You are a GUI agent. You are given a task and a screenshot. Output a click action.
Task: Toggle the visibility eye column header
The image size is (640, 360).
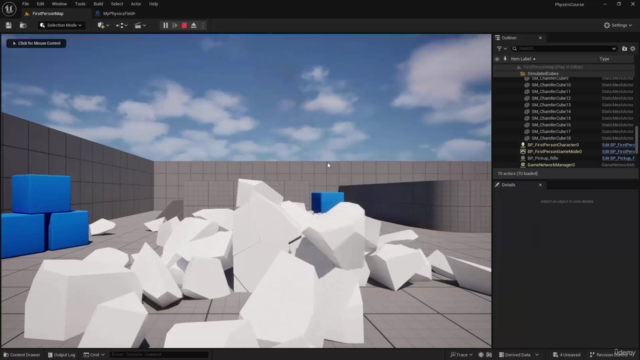click(x=497, y=59)
